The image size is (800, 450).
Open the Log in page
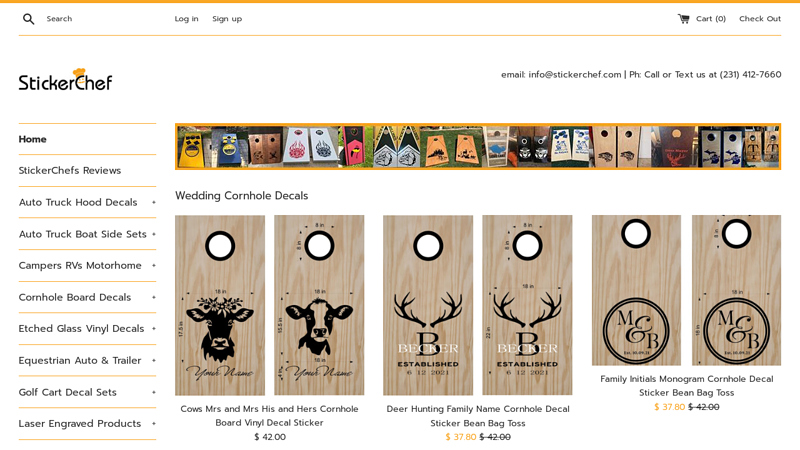186,19
